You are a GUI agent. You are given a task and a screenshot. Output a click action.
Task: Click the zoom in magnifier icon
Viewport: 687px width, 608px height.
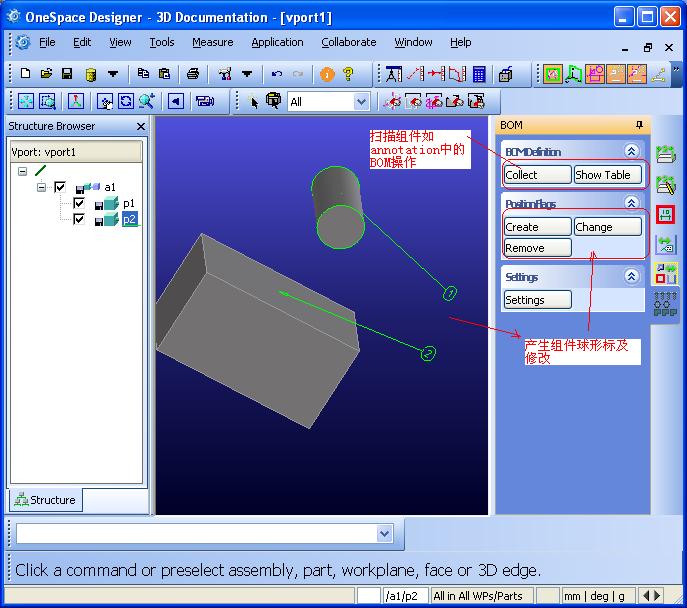(147, 102)
